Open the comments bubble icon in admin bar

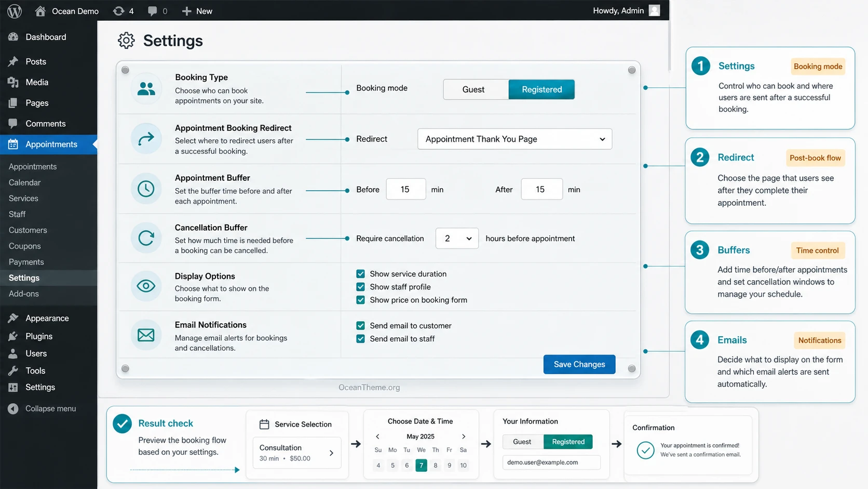coord(152,11)
